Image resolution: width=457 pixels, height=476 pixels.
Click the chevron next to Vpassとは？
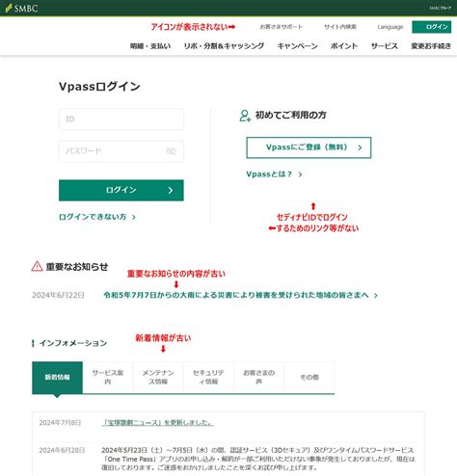point(300,174)
